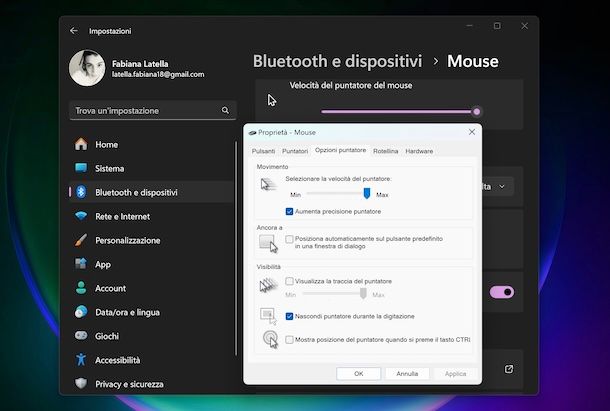This screenshot has width=610, height=411.
Task: Minimize the Impostazioni window
Action: point(470,26)
